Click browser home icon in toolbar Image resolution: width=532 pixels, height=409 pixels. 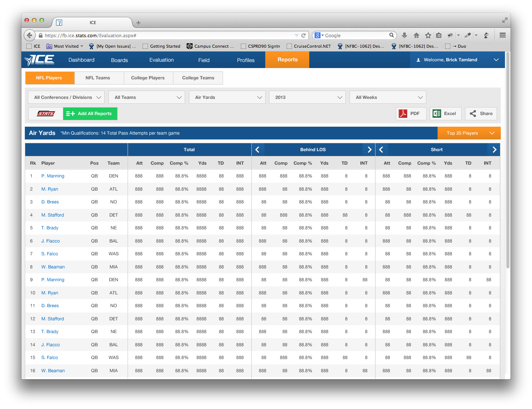(416, 35)
